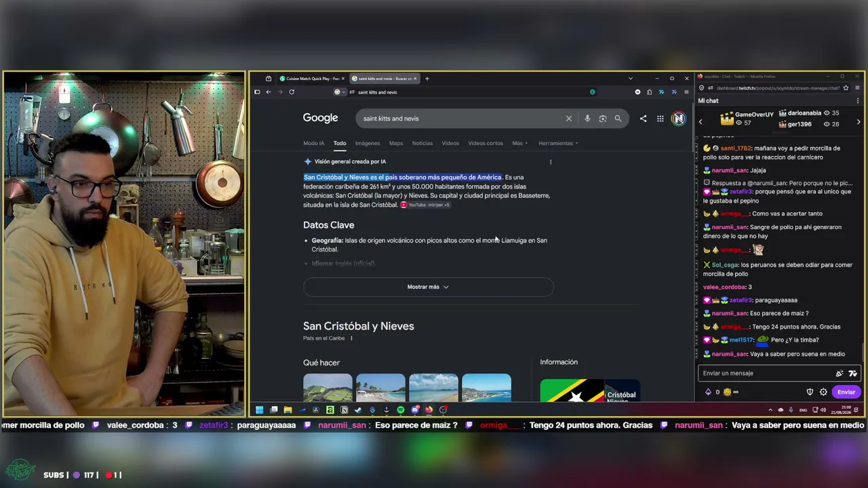
Task: Open Sol_csga username in chat
Action: coord(725,265)
